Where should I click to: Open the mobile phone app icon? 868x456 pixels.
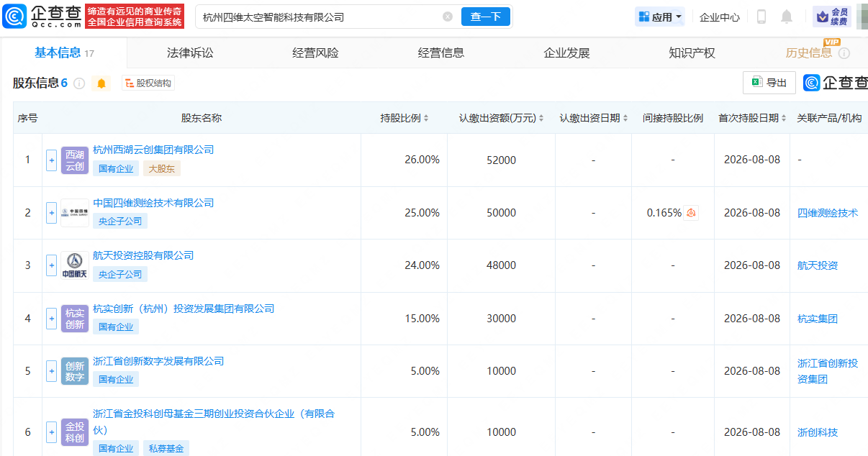pyautogui.click(x=761, y=17)
